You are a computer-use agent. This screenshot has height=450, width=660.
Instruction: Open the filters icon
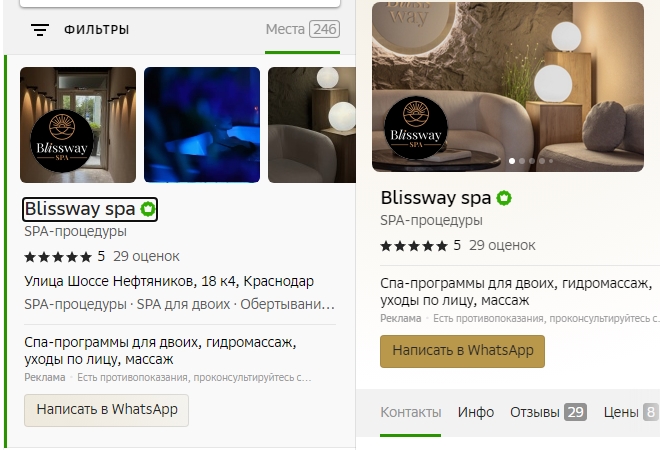tap(40, 30)
